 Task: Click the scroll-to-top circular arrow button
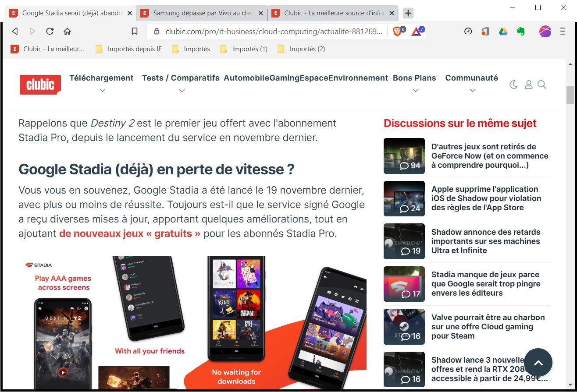[x=538, y=363]
